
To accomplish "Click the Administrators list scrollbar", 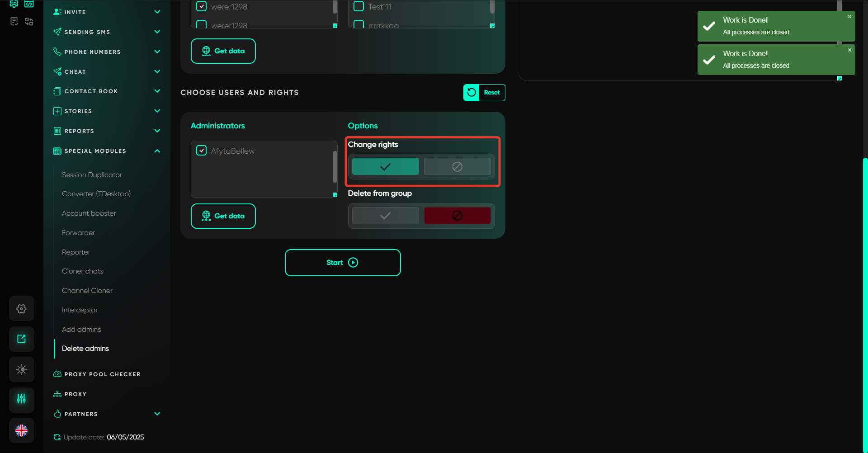I will pos(335,166).
